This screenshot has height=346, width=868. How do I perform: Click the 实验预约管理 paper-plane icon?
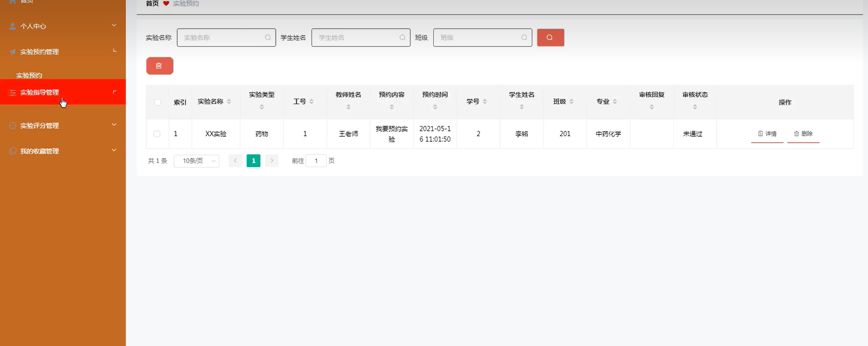13,52
